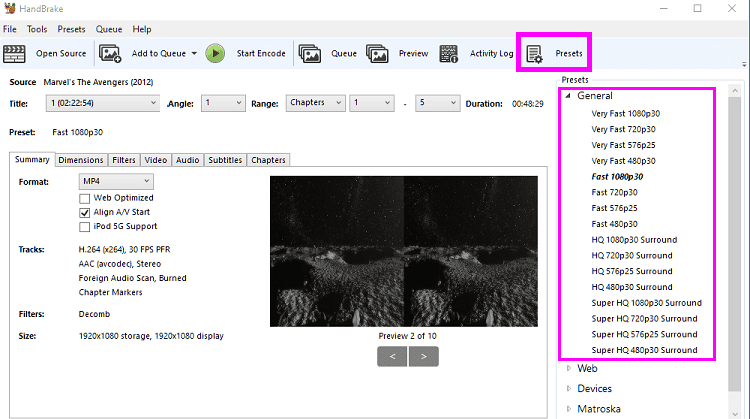Image resolution: width=750 pixels, height=419 pixels.
Task: Click the HandBrake app logo icon
Action: coord(10,8)
